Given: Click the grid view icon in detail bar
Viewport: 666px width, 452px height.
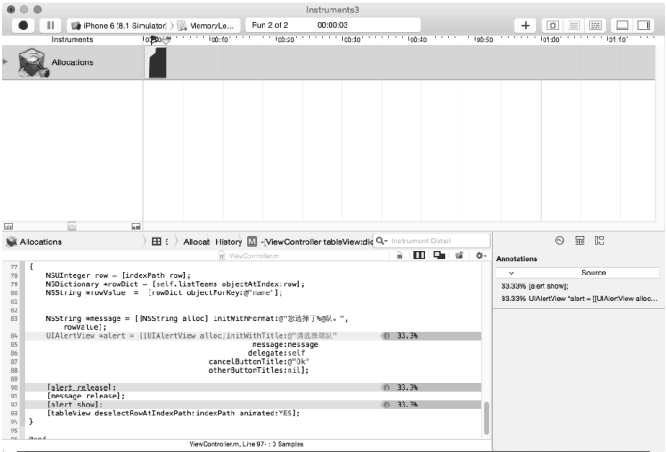Looking at the screenshot, I should point(158,242).
